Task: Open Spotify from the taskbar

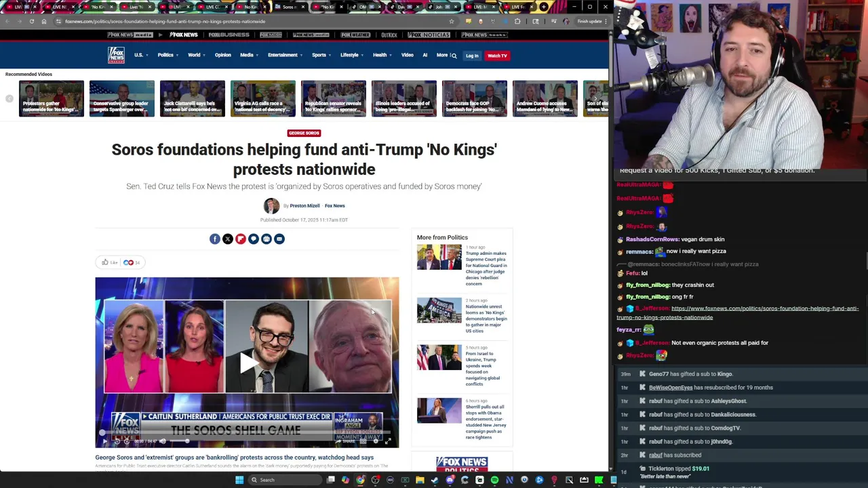Action: click(x=494, y=480)
